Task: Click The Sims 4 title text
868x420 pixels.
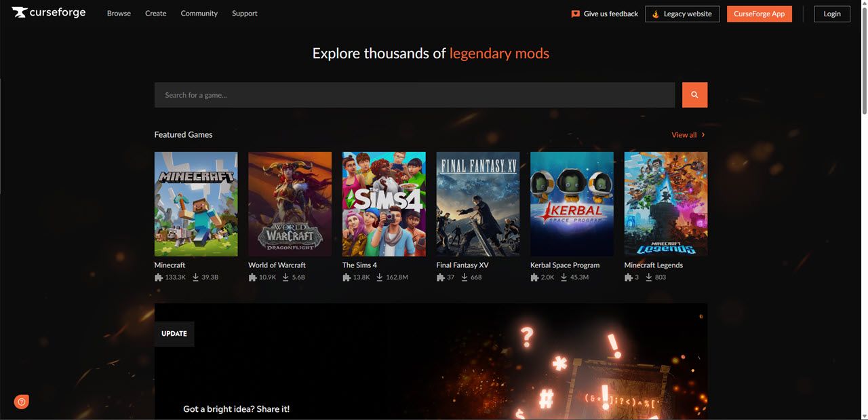Action: point(359,265)
